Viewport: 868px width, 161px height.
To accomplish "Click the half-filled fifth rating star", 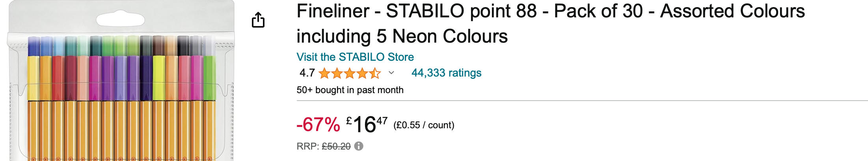I will pyautogui.click(x=375, y=73).
